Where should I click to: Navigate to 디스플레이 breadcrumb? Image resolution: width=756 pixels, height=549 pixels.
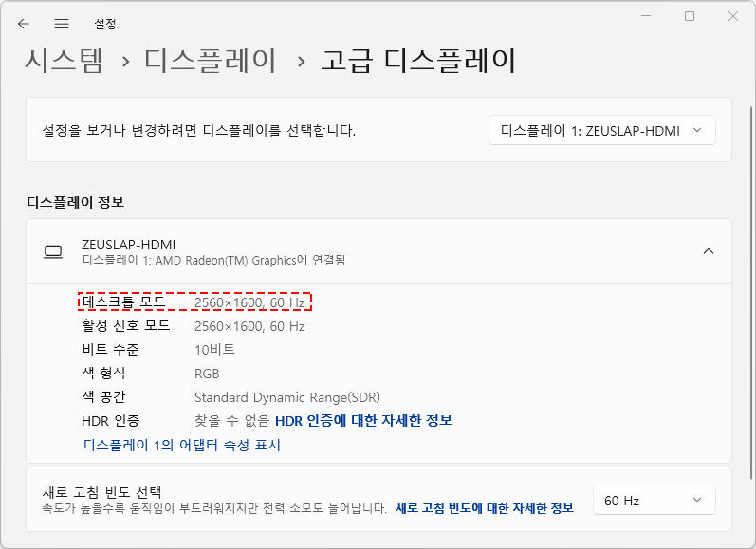(211, 62)
